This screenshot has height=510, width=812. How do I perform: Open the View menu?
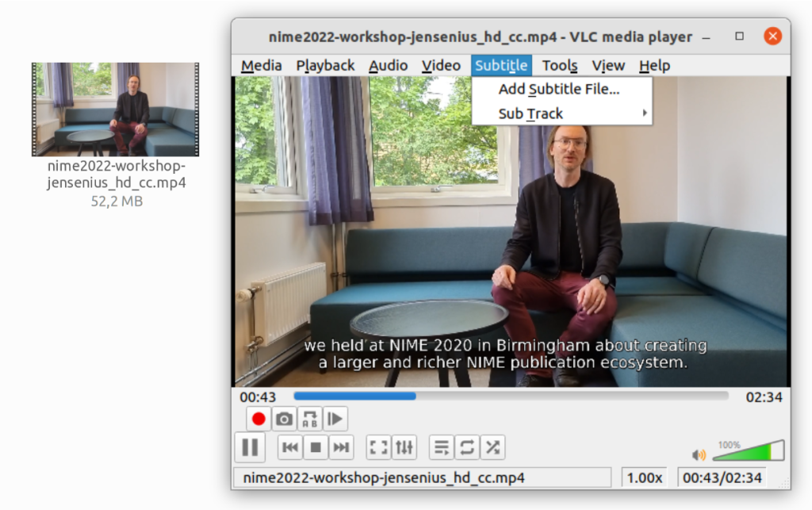pyautogui.click(x=608, y=66)
